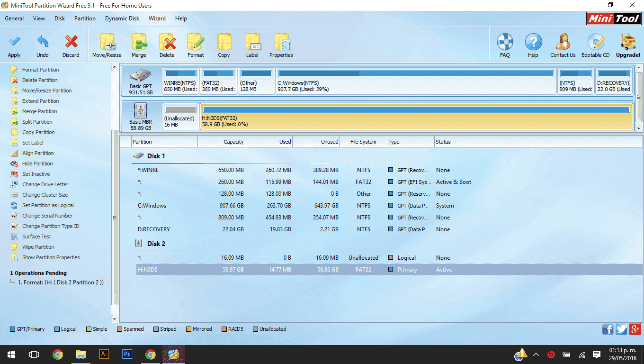Open the Move/Resize tool in toolbar
This screenshot has width=644, height=364.
[107, 46]
